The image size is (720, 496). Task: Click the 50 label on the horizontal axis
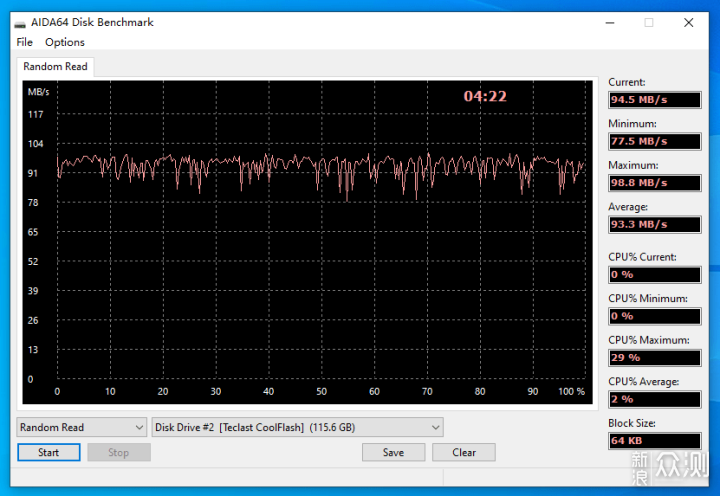tap(321, 391)
